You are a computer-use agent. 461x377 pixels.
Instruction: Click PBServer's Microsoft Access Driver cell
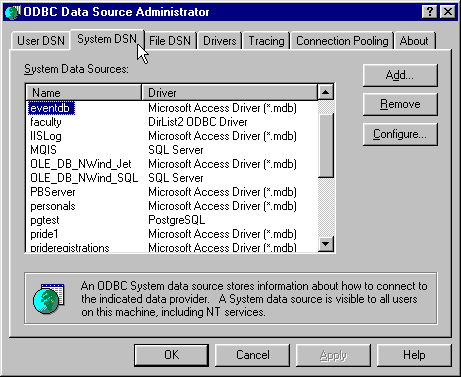coord(222,192)
